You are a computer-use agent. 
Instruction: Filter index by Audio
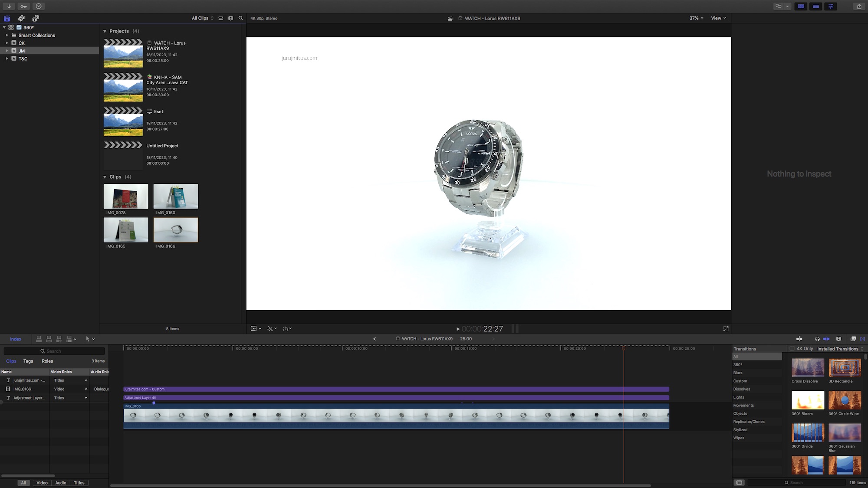click(x=61, y=483)
